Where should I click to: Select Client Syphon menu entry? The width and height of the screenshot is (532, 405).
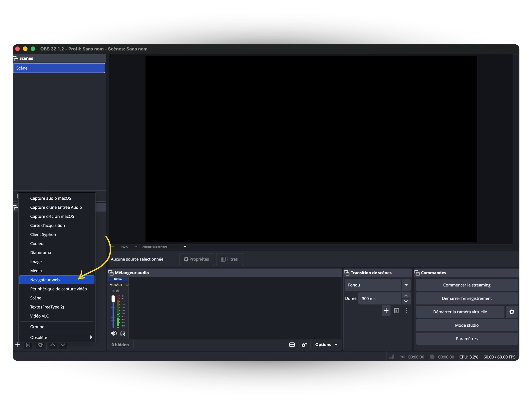coord(57,234)
